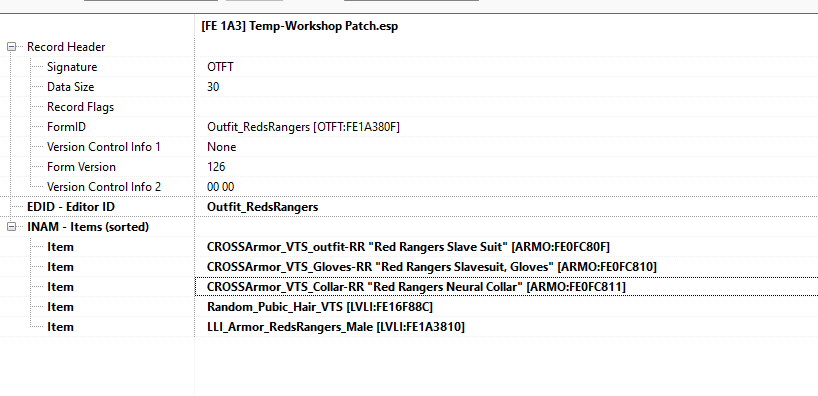
Task: Select the Signature row label
Action: (72, 67)
